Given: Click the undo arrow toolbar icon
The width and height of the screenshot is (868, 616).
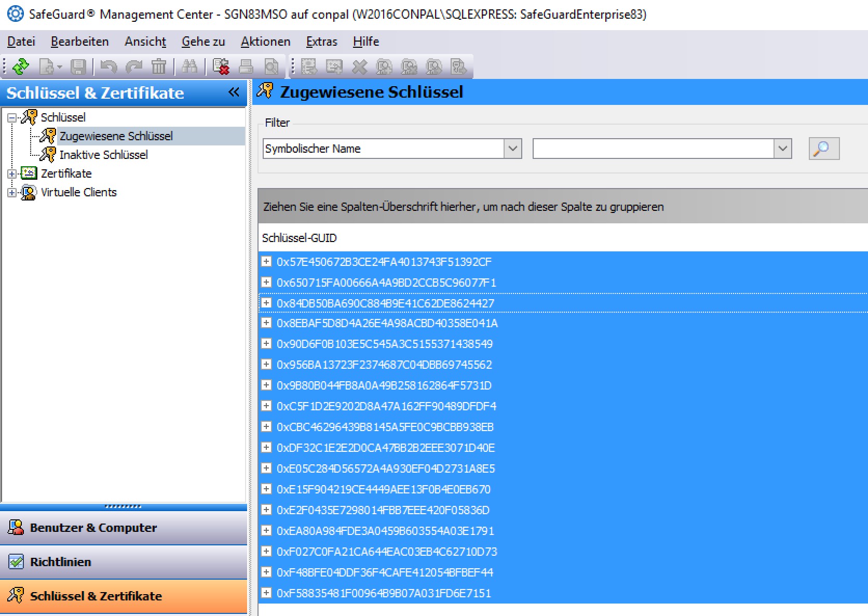Looking at the screenshot, I should click(108, 66).
